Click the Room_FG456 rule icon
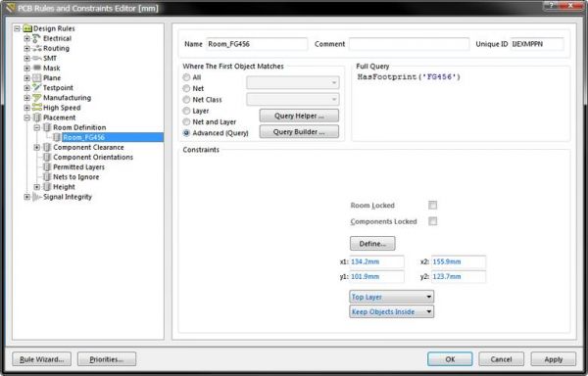 57,137
